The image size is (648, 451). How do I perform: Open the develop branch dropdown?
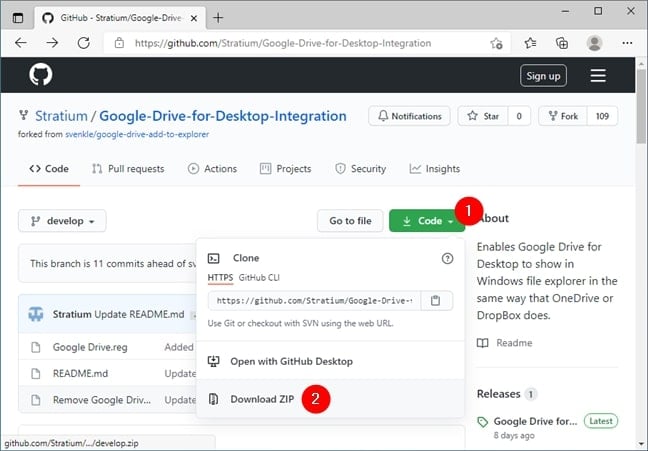point(62,221)
